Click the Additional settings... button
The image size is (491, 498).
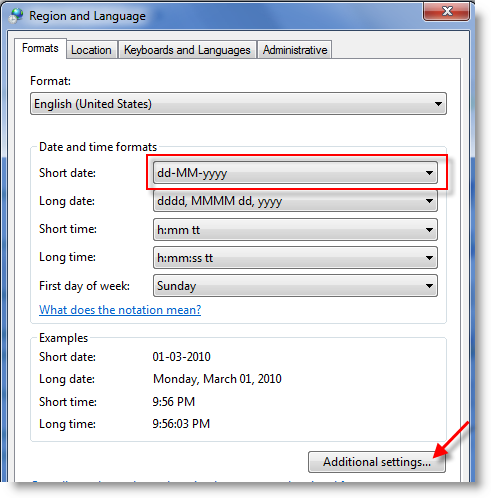point(377,462)
